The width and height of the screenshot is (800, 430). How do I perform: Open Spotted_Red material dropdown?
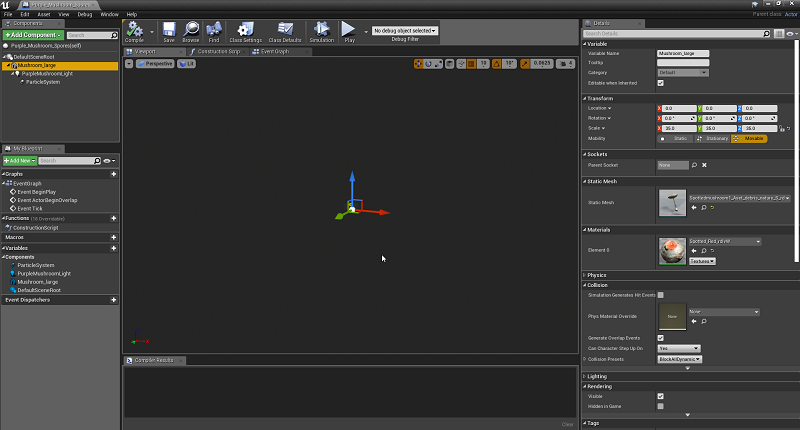[x=724, y=241]
